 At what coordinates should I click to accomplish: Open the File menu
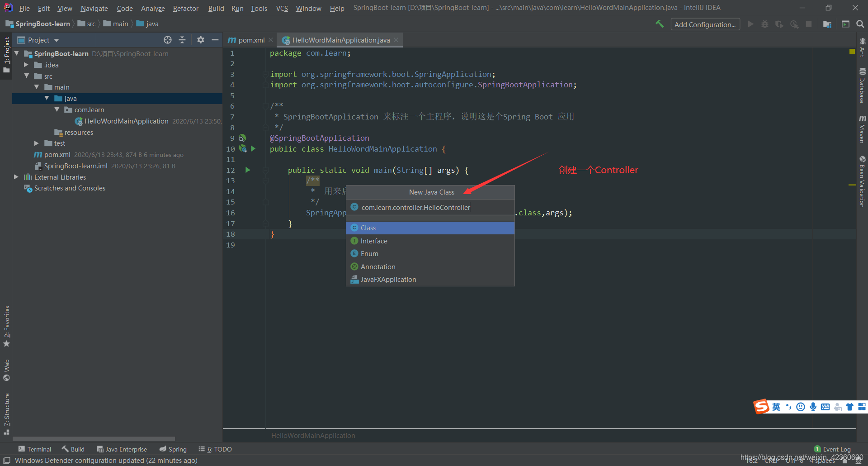24,8
